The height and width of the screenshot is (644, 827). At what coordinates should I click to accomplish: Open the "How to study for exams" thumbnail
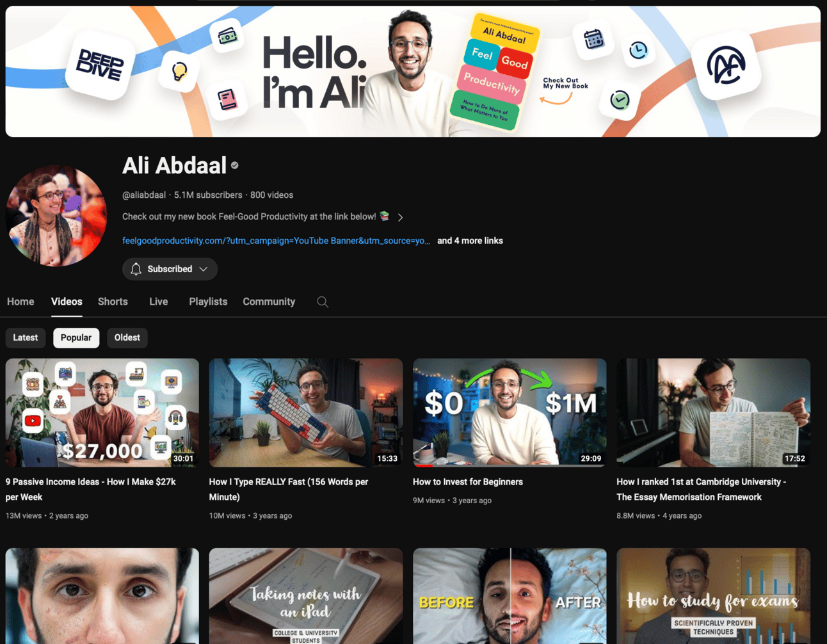pyautogui.click(x=713, y=596)
